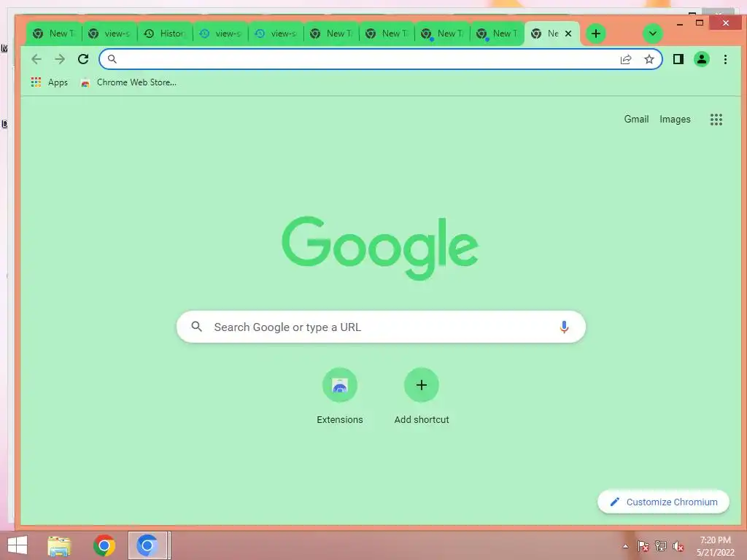The width and height of the screenshot is (747, 560).
Task: Click the Apps bookmark grid icon
Action: [x=36, y=82]
